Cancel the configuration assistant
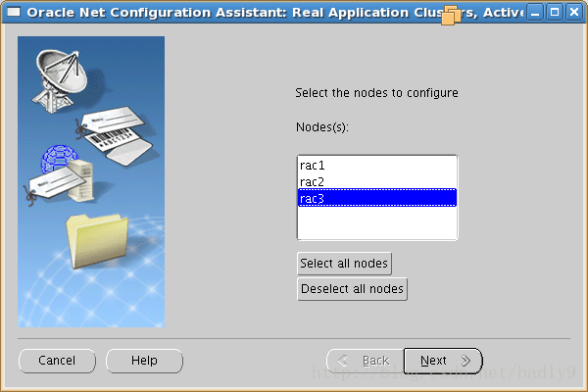Image resolution: width=588 pixels, height=392 pixels. point(57,361)
